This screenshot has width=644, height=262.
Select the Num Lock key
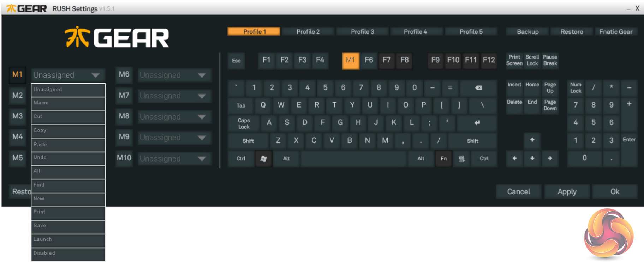tap(576, 88)
